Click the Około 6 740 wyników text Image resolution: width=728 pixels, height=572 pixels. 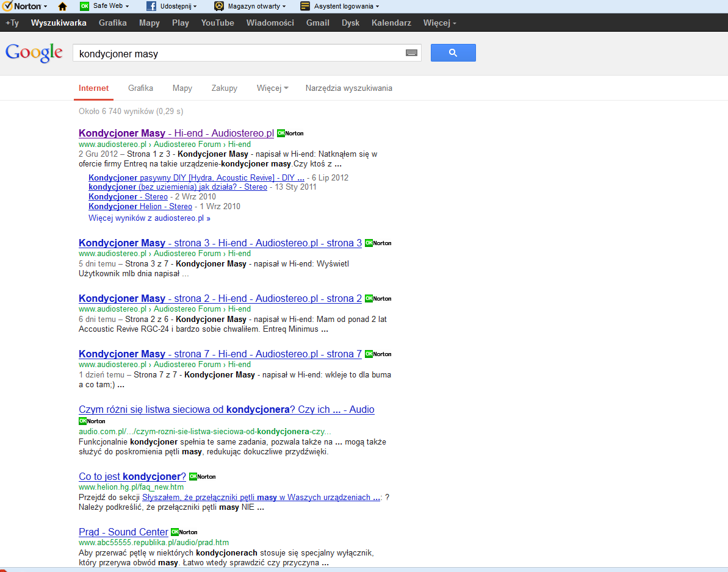point(131,112)
